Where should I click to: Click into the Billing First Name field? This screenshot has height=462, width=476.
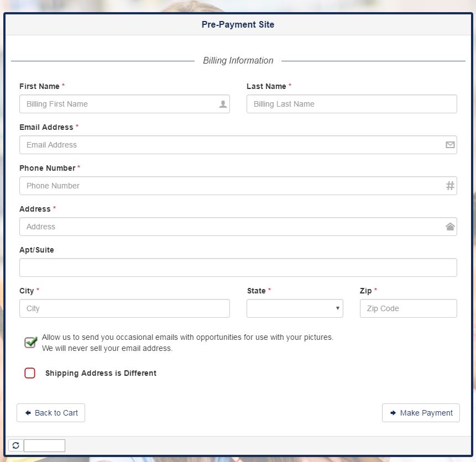[x=119, y=104]
